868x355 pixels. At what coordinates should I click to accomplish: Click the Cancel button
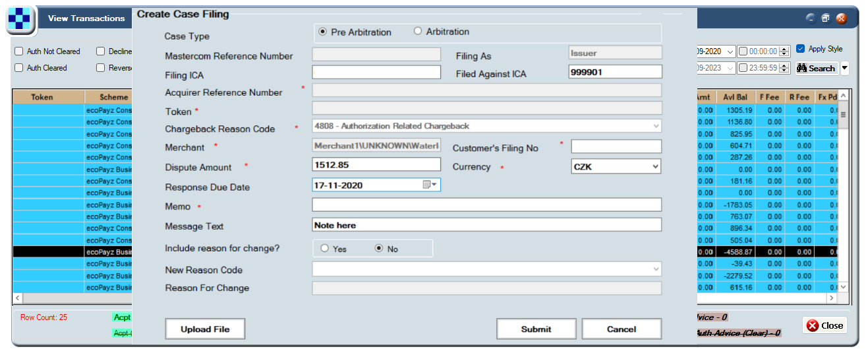click(622, 329)
